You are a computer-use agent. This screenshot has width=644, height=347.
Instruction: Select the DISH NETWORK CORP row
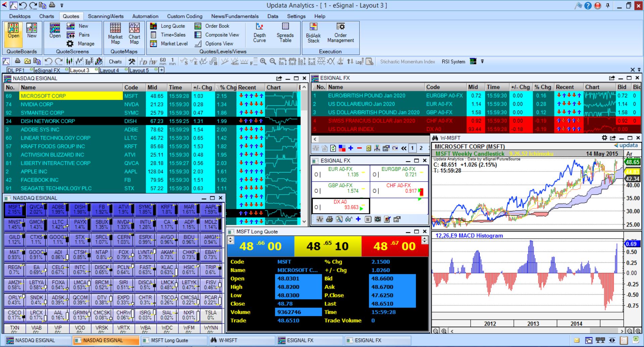(x=152, y=121)
